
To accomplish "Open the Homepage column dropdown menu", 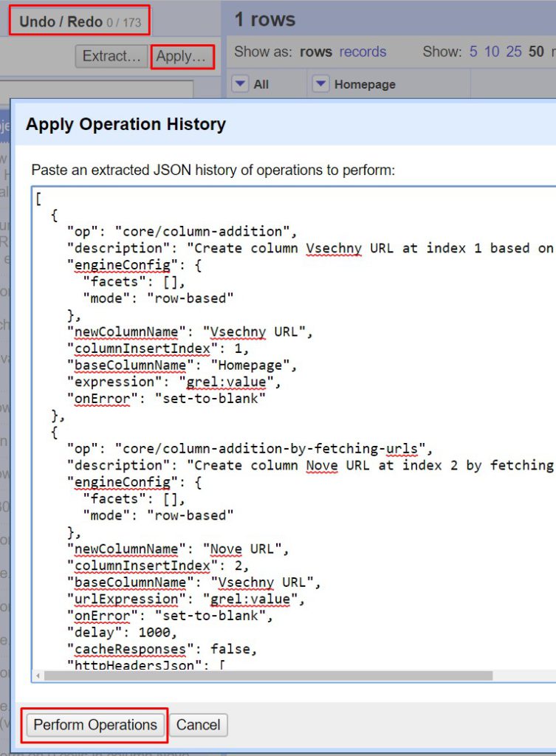I will point(320,84).
